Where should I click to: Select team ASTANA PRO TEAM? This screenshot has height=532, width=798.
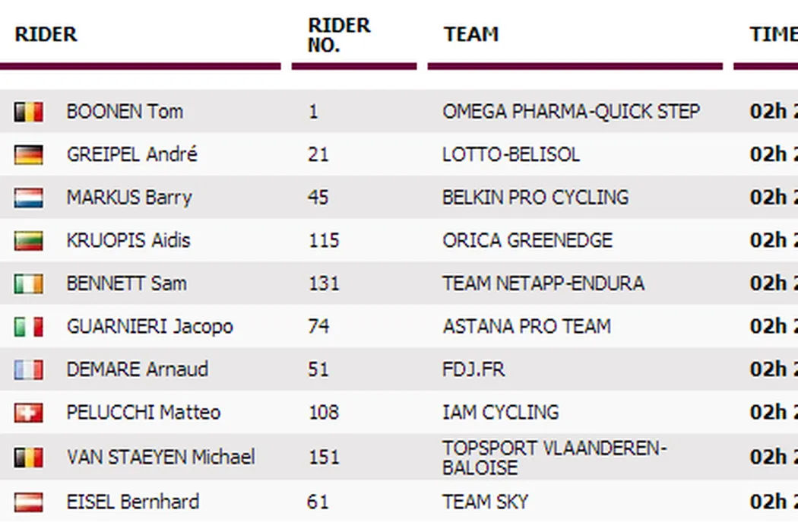pos(527,327)
